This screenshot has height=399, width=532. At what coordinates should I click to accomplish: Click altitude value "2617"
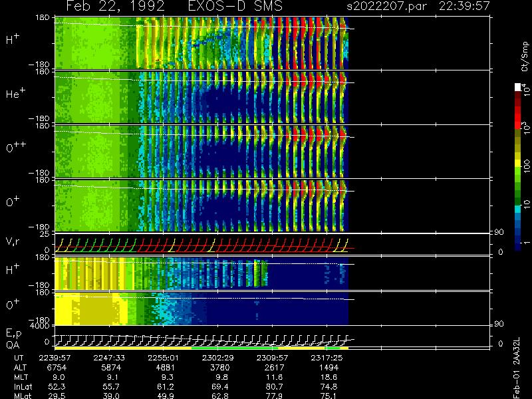274,368
